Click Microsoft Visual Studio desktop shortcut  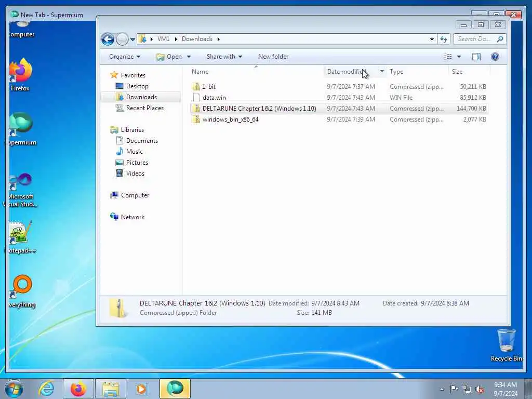pyautogui.click(x=21, y=190)
